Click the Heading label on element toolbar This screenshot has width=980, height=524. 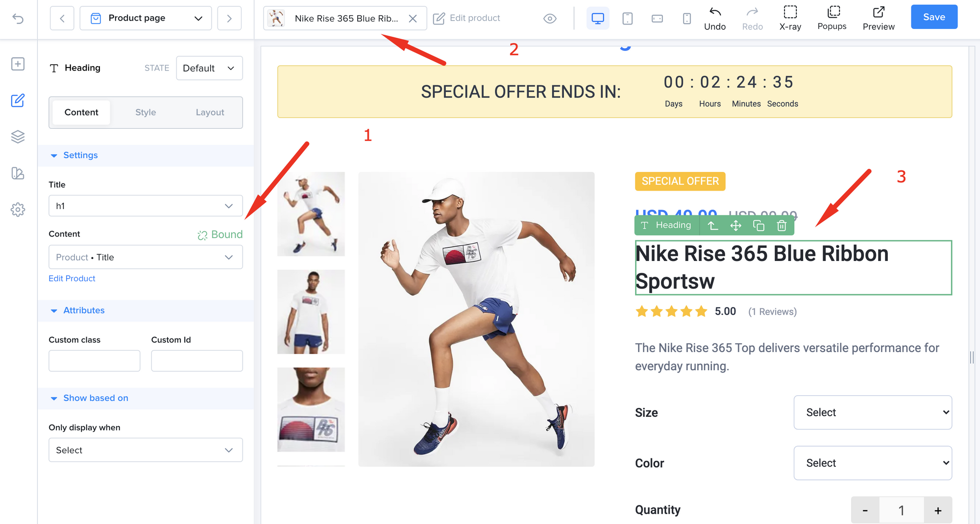pos(666,225)
